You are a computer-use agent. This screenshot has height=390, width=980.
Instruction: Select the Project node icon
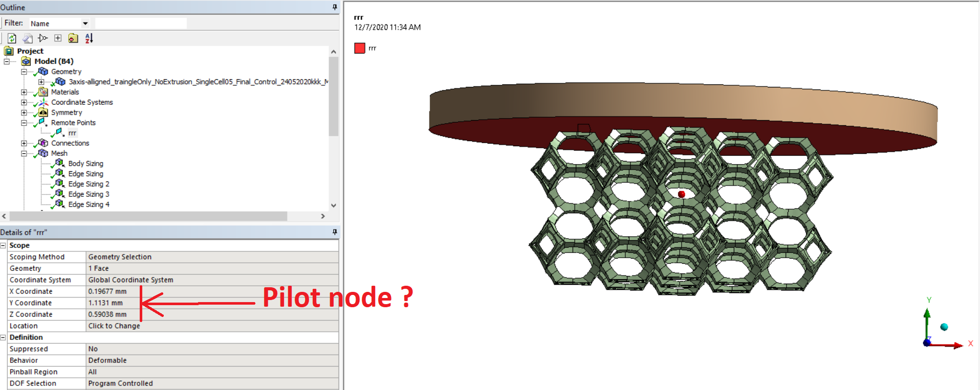9,51
